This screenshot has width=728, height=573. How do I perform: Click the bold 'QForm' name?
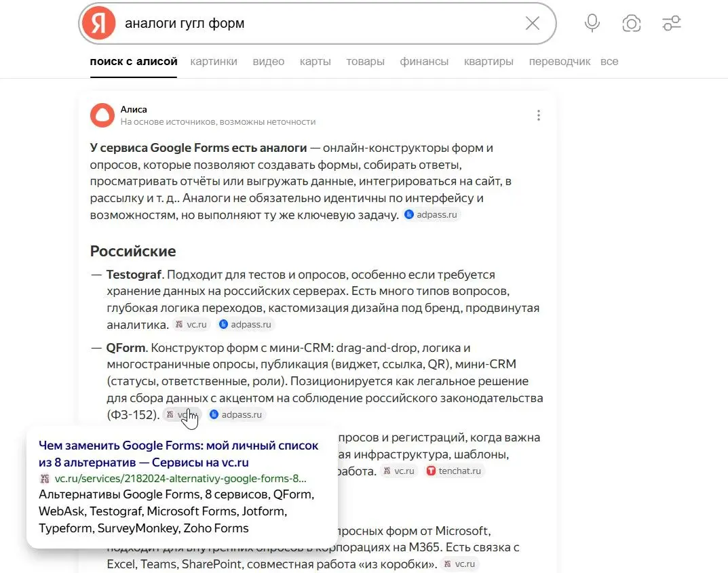[126, 348]
